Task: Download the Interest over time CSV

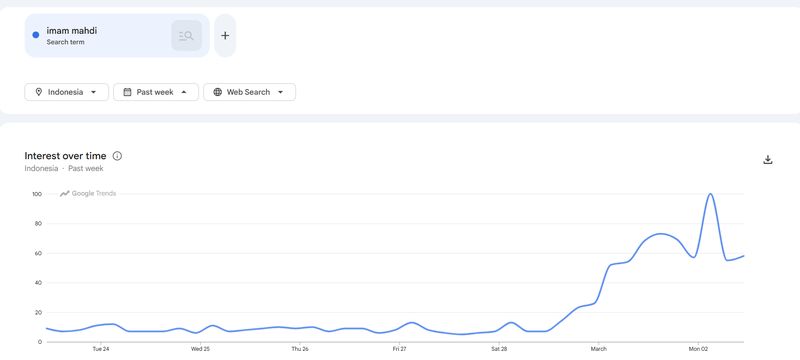Action: click(768, 160)
